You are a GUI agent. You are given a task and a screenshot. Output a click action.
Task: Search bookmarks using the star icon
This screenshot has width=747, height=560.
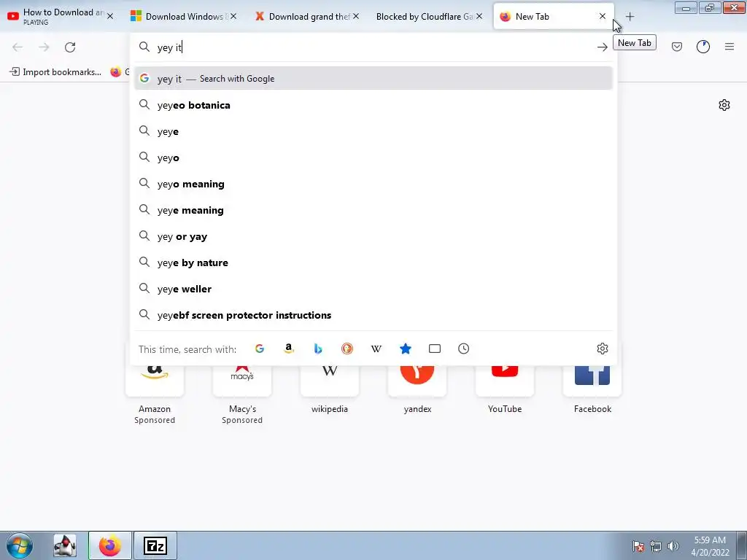(406, 349)
